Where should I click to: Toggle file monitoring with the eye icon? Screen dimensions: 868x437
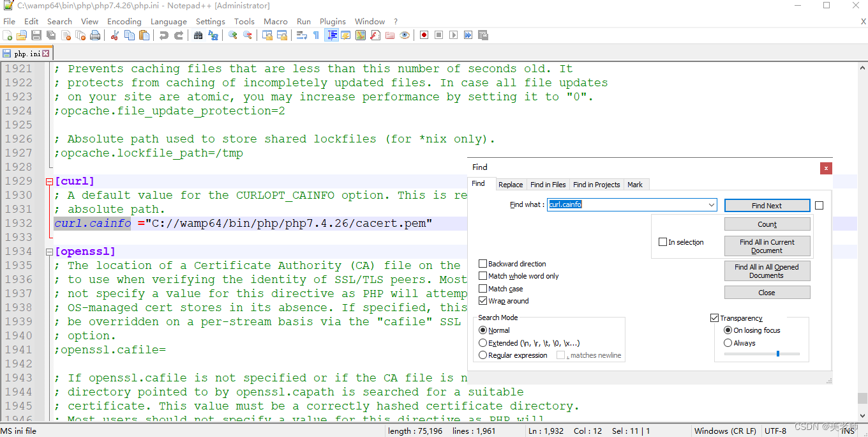[405, 35]
